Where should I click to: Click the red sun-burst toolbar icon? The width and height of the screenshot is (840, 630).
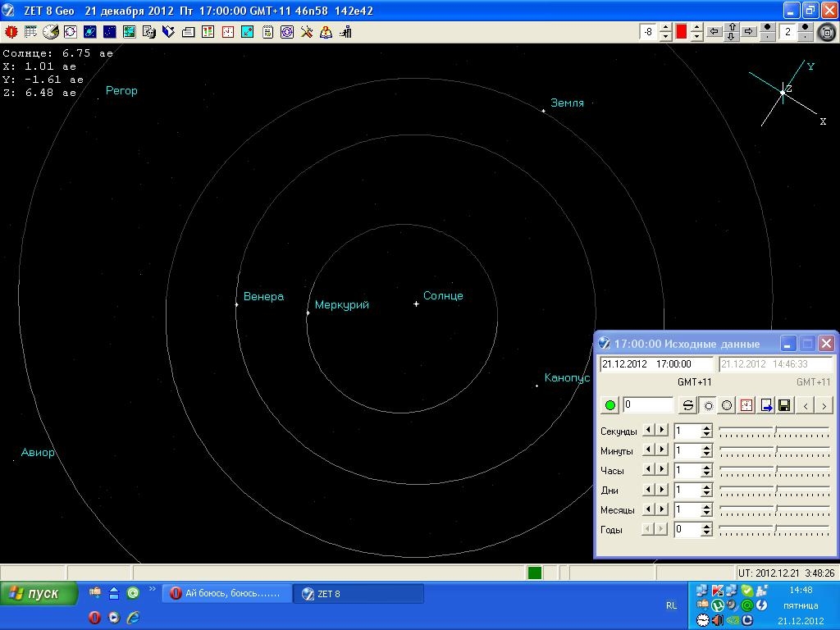(x=11, y=32)
